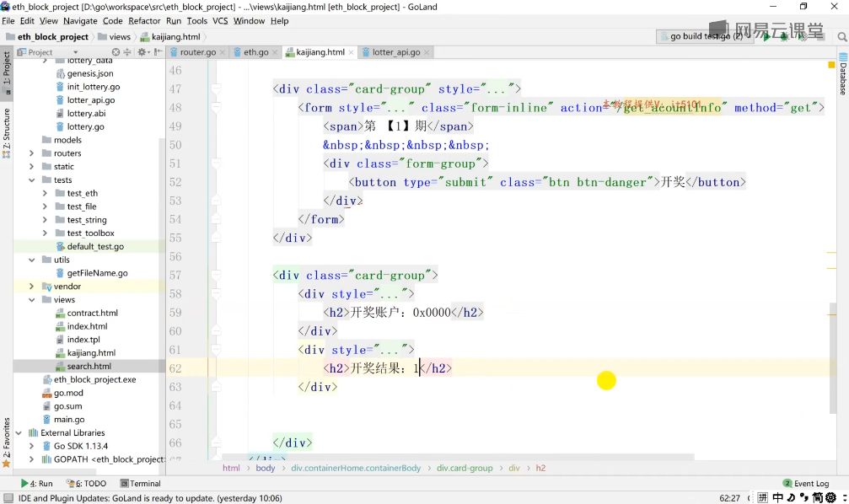Hide the Project panel with hide icon
The height and width of the screenshot is (504, 849).
pos(158,52)
